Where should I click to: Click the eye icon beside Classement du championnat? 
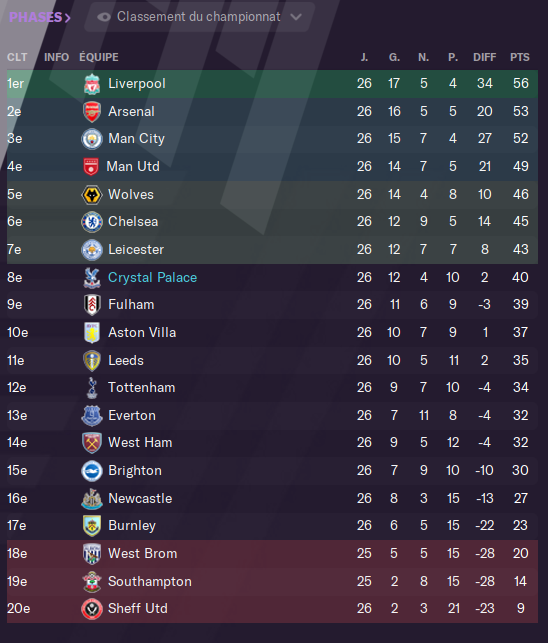[x=104, y=17]
